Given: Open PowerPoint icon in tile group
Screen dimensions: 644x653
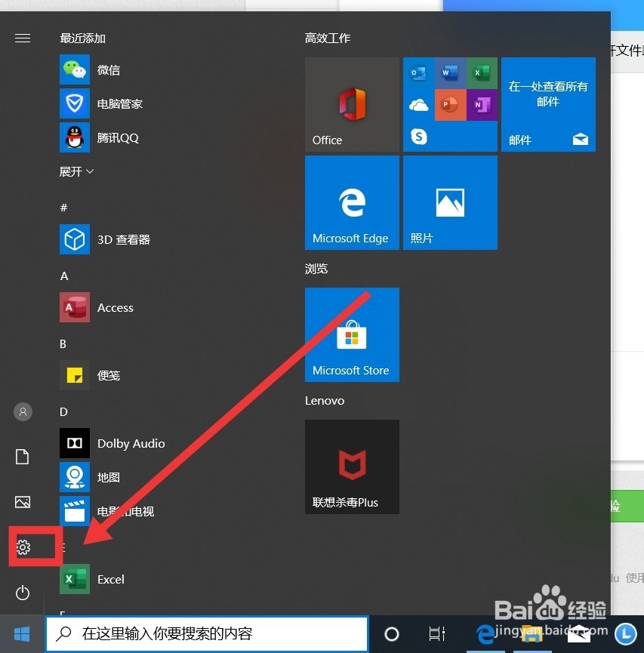Looking at the screenshot, I should [450, 105].
